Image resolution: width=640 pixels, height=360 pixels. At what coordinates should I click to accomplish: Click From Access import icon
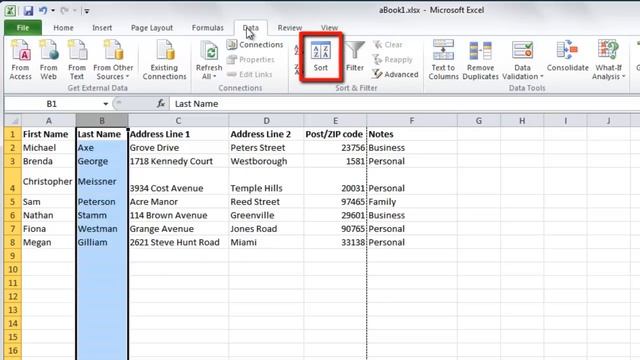20,60
